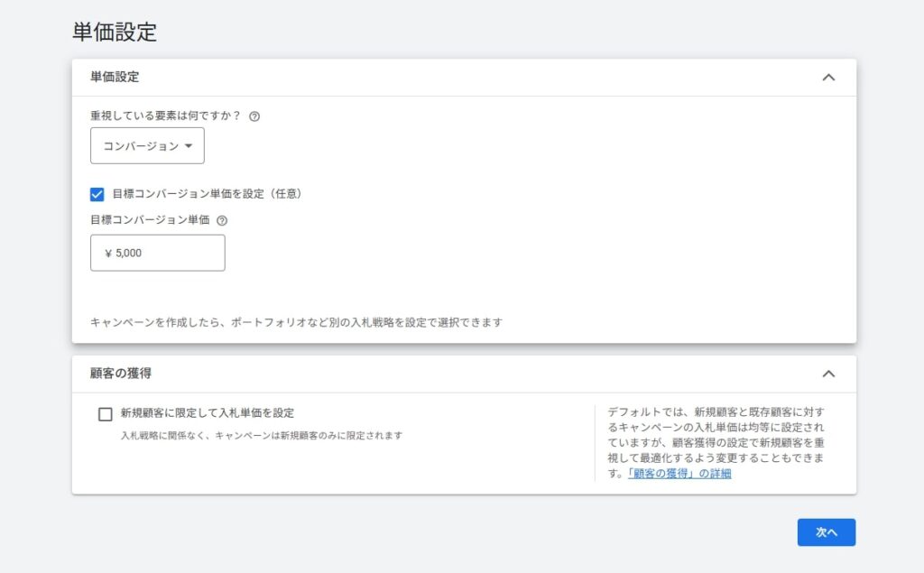Click the large 単価設定 page heading
Screen dimensions: 924x573
(115, 32)
